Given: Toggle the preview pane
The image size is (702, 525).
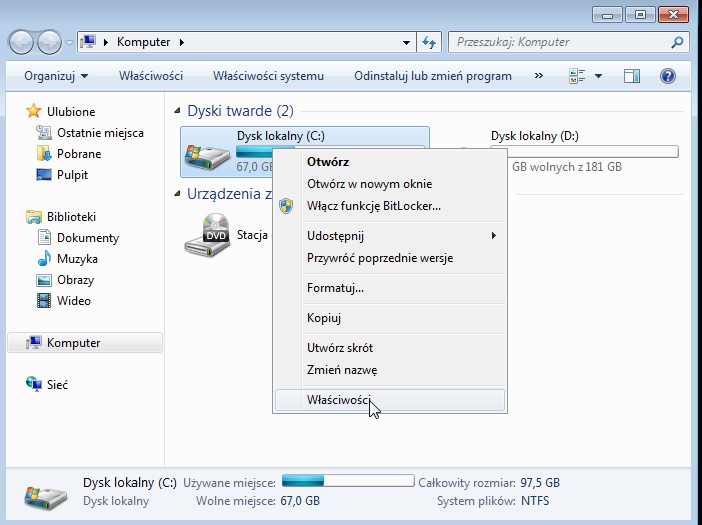Looking at the screenshot, I should coord(632,76).
